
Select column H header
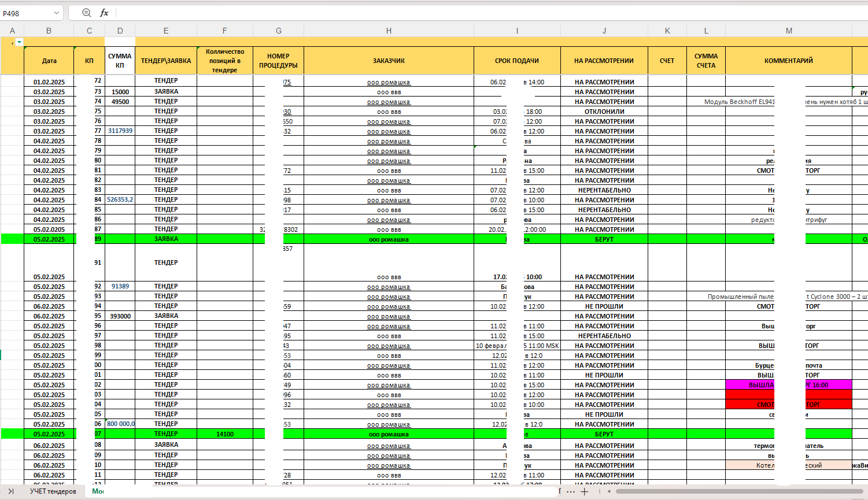[389, 31]
